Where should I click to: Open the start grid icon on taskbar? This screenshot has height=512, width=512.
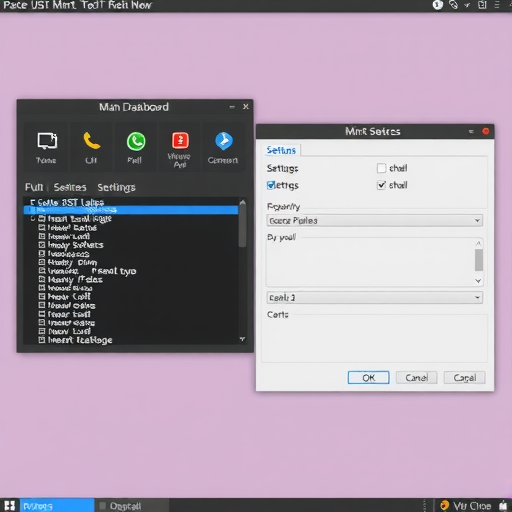[x=10, y=506]
